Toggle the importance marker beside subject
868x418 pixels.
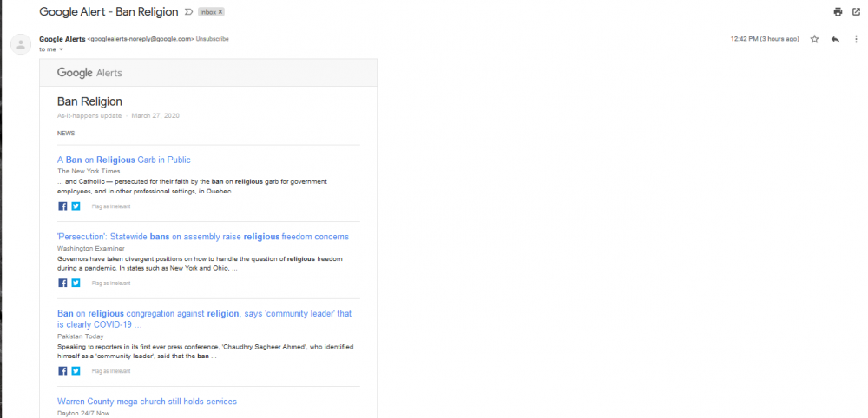(x=188, y=12)
